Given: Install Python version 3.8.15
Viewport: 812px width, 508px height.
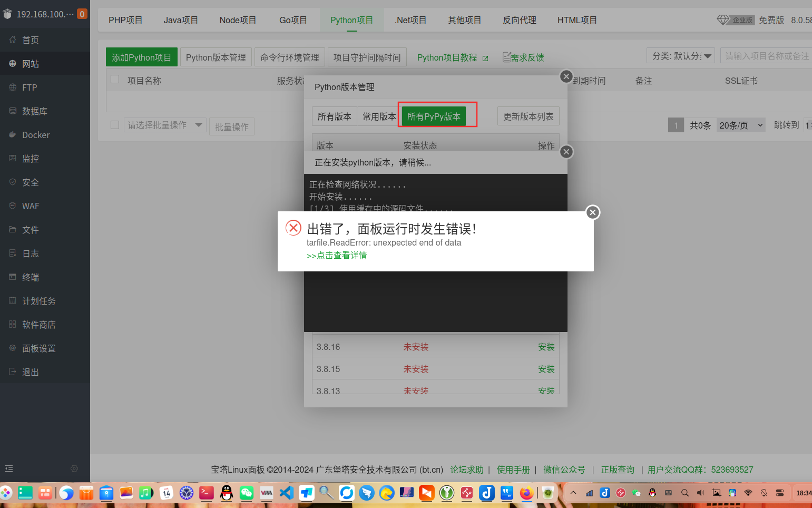Looking at the screenshot, I should tap(546, 369).
